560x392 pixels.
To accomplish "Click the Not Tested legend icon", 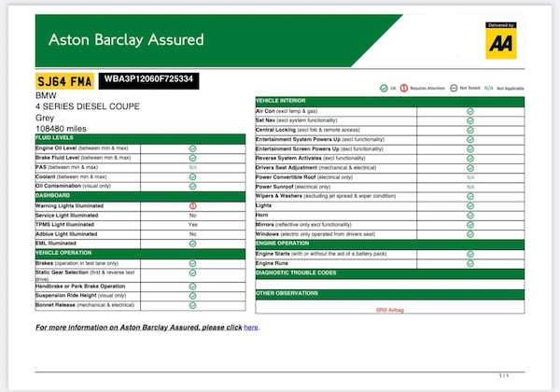I will coord(452,88).
